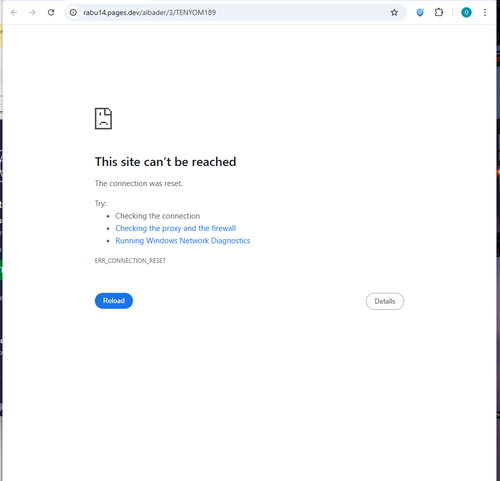Open Running Windows Network Diagnostics link
Screen dimensions: 500x481
click(x=183, y=241)
